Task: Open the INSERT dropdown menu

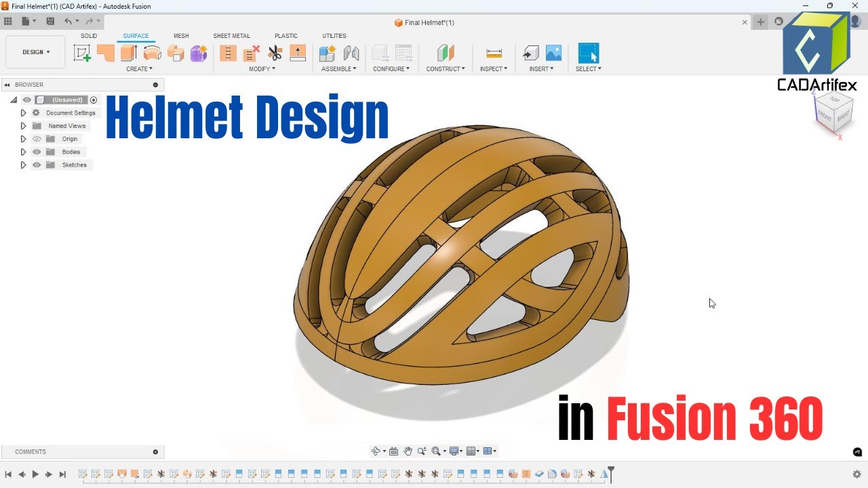Action: point(542,68)
